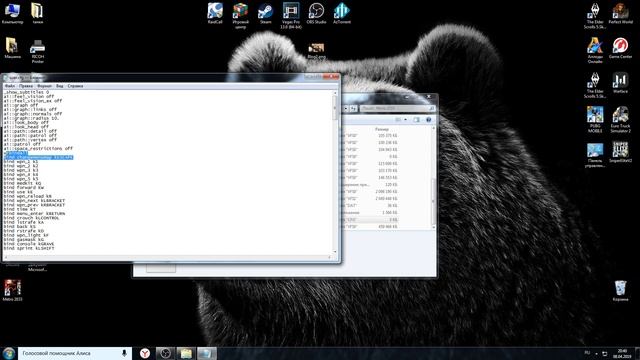Launch Аллоды Онлайн desktop shortcut
The image size is (640, 360).
coord(595,50)
